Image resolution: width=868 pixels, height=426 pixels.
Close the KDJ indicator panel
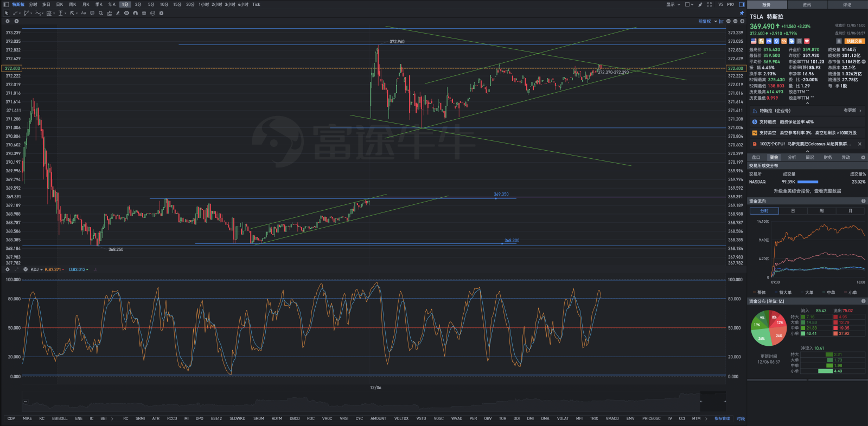[x=25, y=269]
